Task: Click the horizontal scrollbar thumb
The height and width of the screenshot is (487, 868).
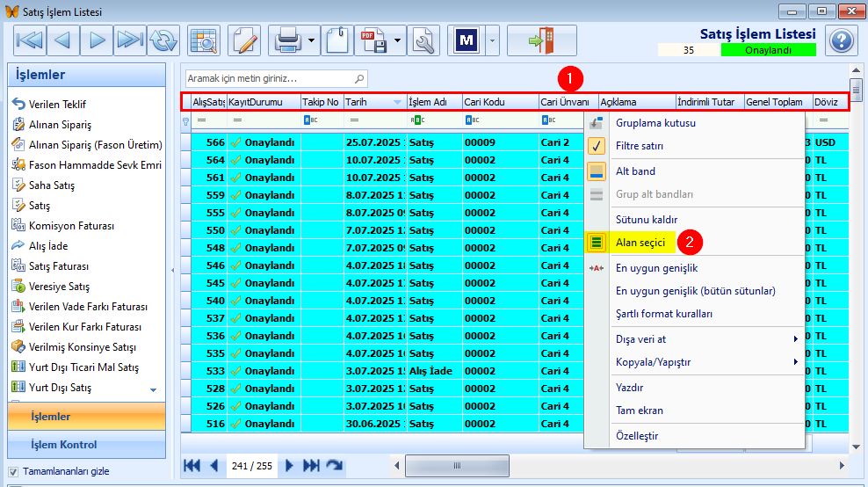Action: pos(456,466)
